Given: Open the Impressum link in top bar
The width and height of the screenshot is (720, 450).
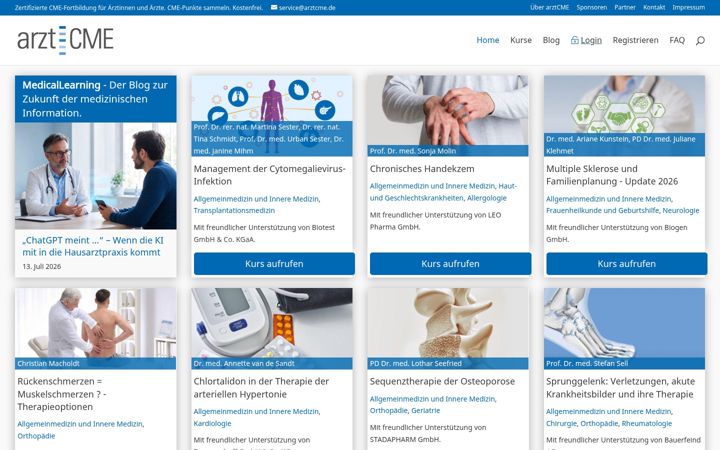Looking at the screenshot, I should point(688,7).
